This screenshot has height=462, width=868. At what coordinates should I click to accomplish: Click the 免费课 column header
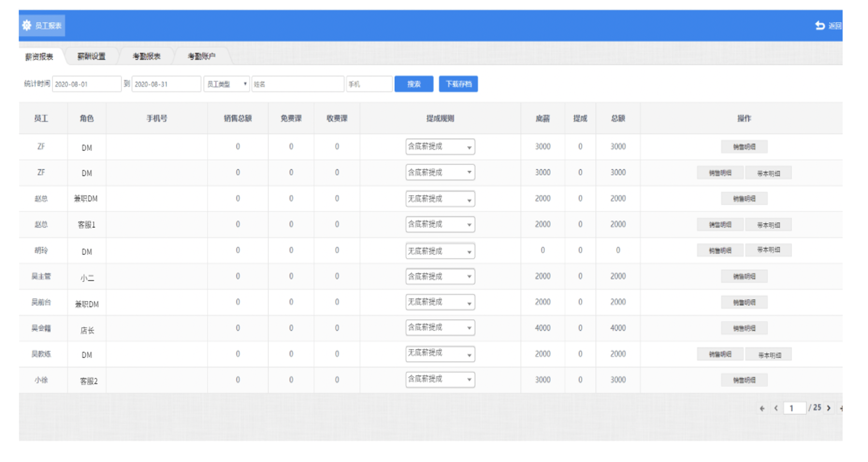pos(291,118)
